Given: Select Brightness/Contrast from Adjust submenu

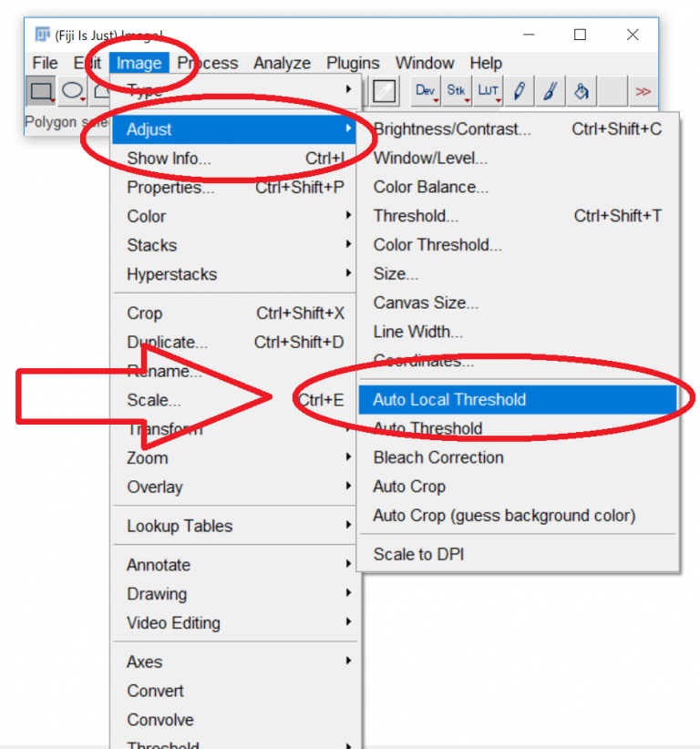Looking at the screenshot, I should pyautogui.click(x=452, y=128).
